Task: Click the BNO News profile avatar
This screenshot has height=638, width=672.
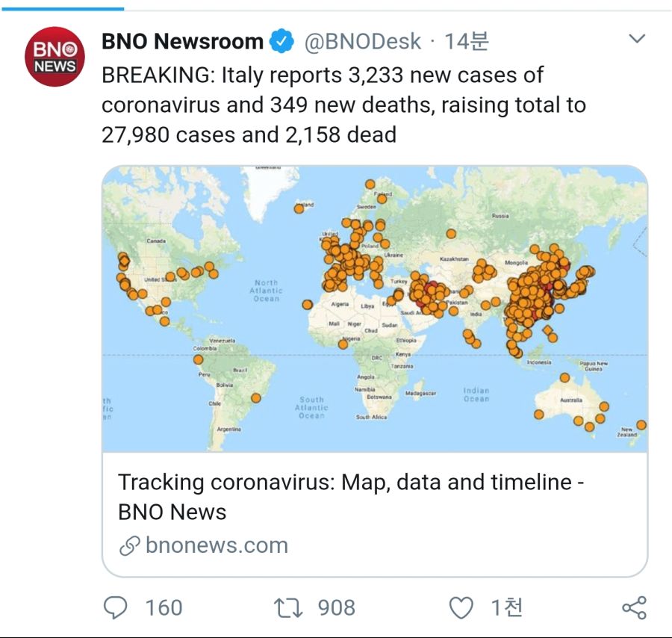Action: [55, 57]
